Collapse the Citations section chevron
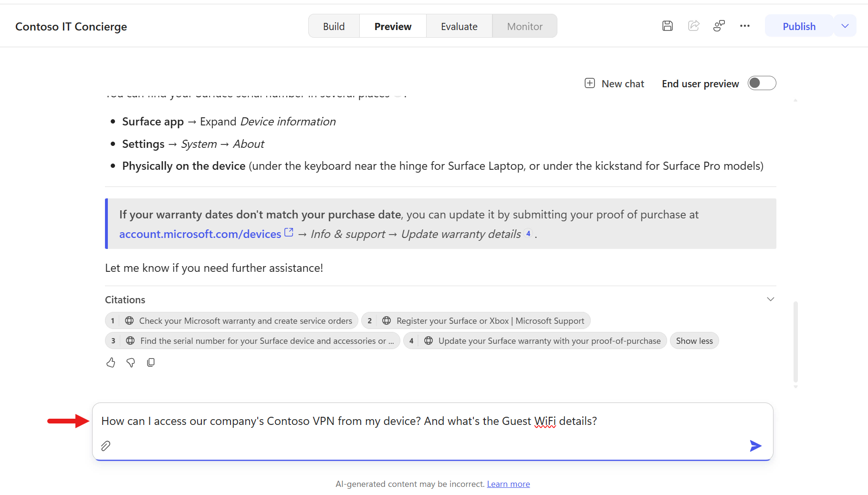 pos(770,299)
